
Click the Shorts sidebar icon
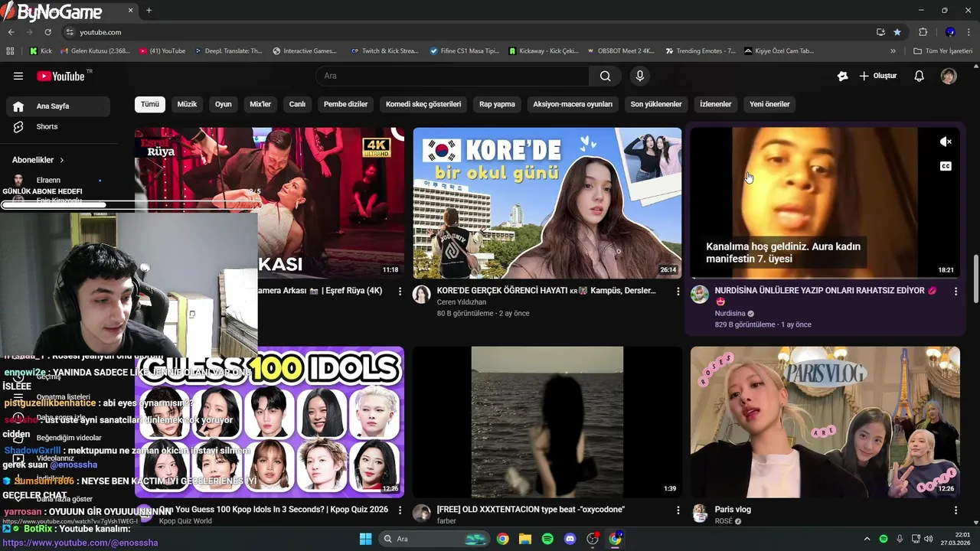[18, 126]
